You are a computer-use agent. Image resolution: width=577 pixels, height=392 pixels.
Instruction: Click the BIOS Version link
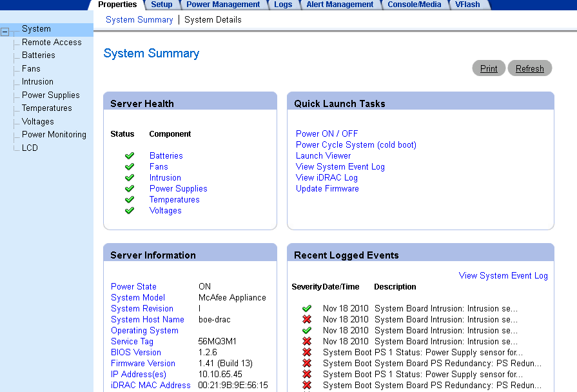(x=136, y=352)
